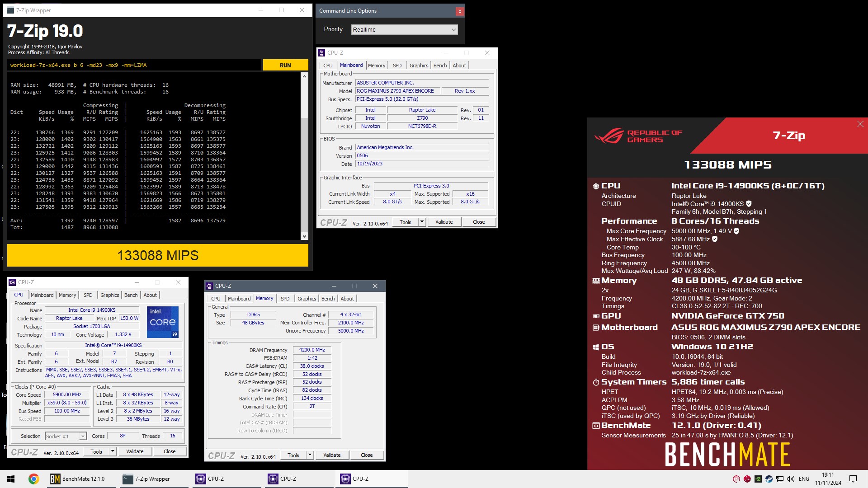Click Validate in the Mainboard CPU-Z window

click(x=444, y=222)
